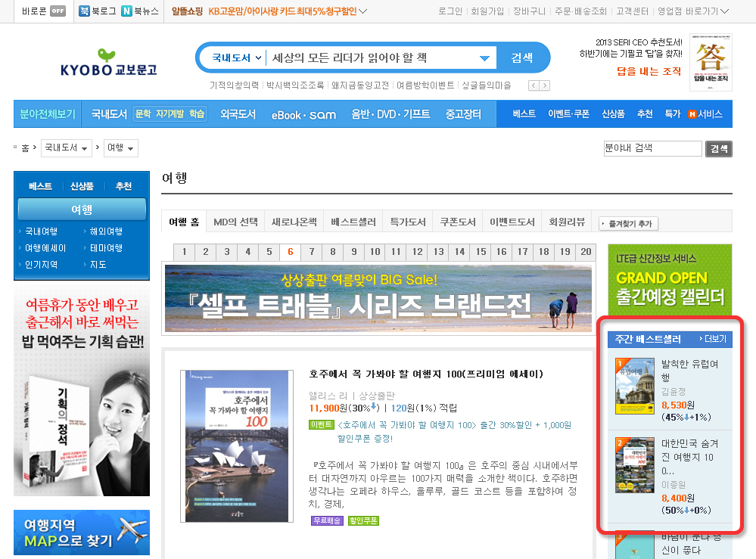The image size is (756, 559).
Task: Open the 국내도서 search category dropdown
Action: coord(236,57)
